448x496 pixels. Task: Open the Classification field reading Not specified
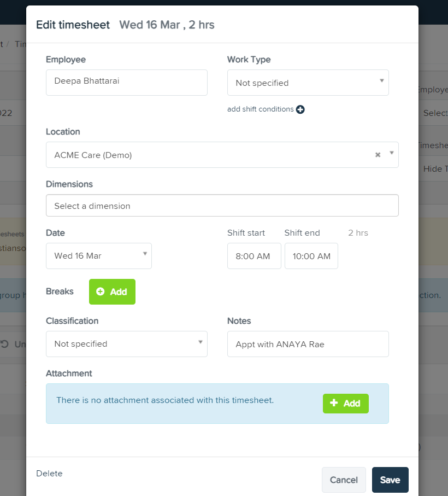126,343
